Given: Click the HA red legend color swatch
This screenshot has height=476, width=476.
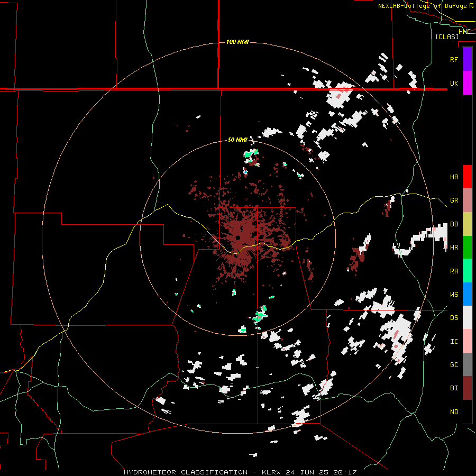Looking at the screenshot, I should click(x=467, y=177).
